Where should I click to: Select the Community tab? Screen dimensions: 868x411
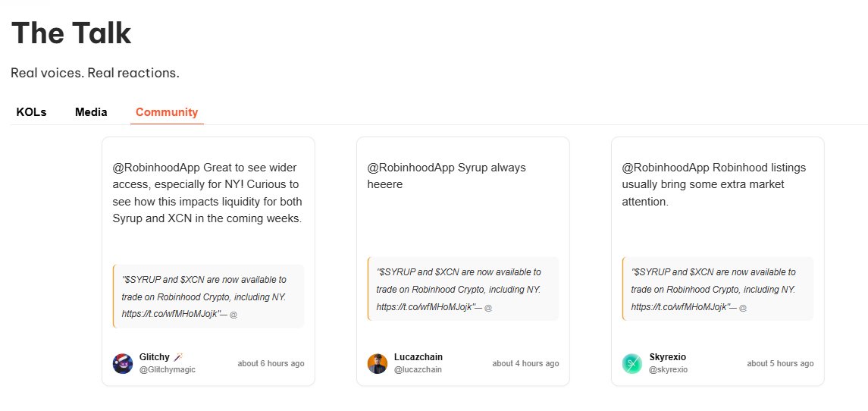[167, 112]
